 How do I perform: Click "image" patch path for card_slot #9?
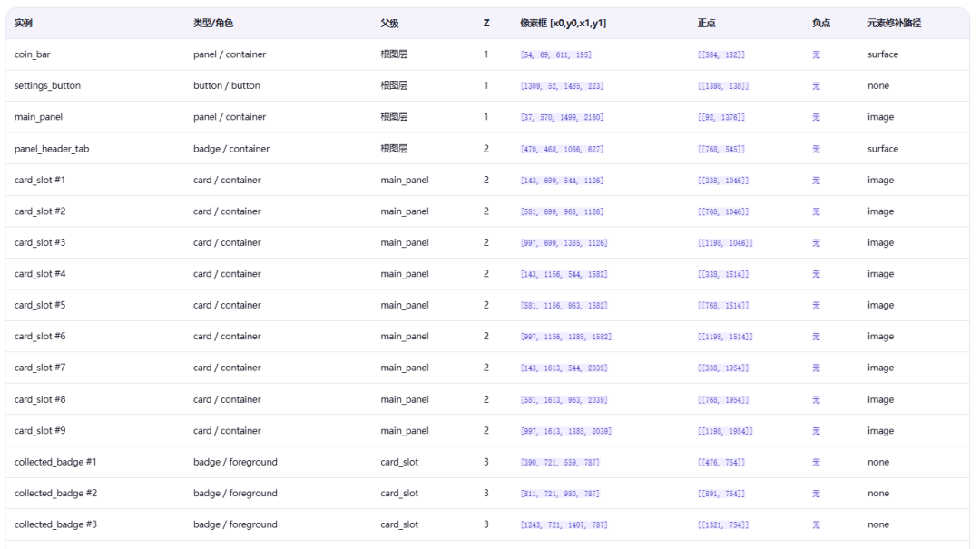tap(881, 431)
